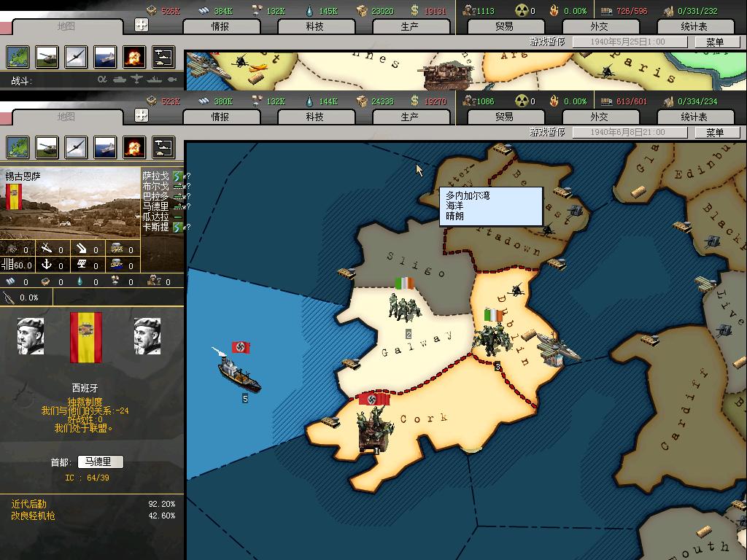Open the 外交 tab in the lower game view
This screenshot has height=560, width=747.
600,117
